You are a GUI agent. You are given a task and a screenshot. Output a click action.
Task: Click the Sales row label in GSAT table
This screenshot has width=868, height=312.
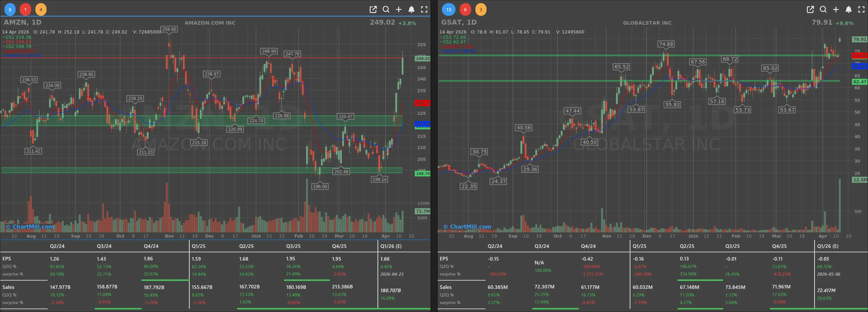[x=445, y=287]
